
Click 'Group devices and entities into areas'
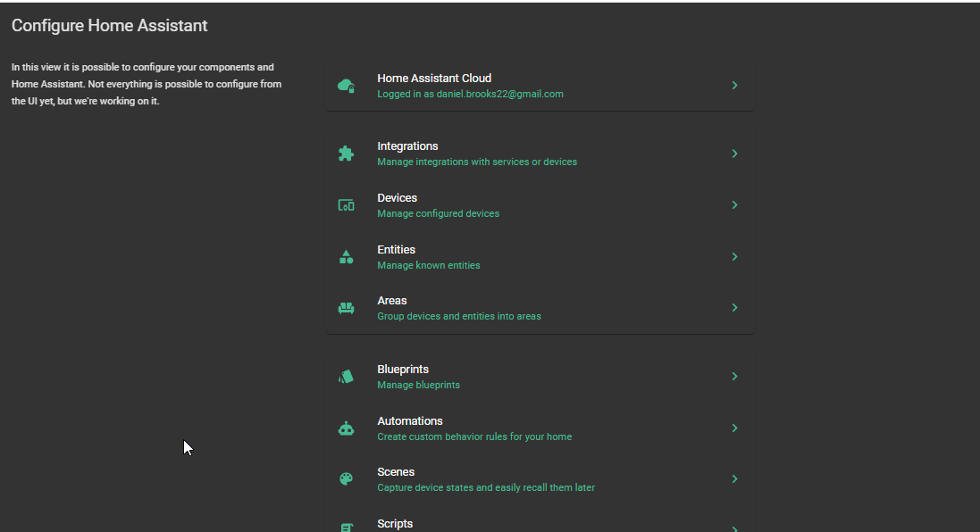(x=459, y=317)
